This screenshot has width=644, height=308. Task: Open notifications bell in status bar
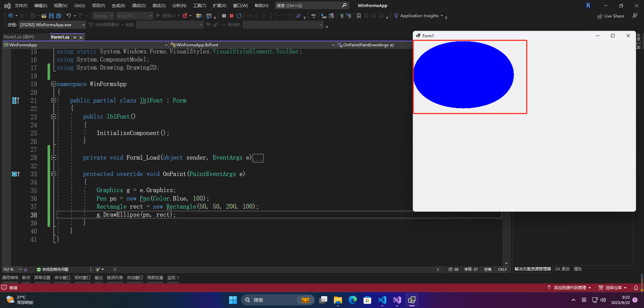[636, 288]
